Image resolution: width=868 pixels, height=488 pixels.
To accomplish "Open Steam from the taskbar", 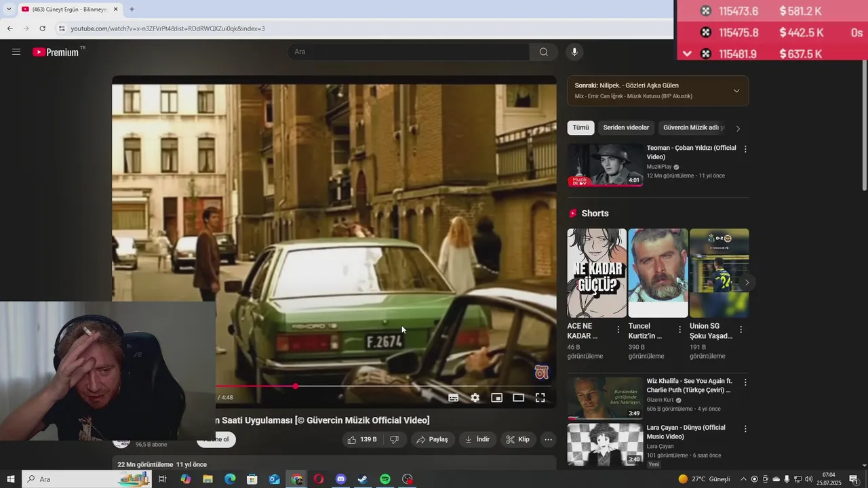I will click(x=363, y=479).
